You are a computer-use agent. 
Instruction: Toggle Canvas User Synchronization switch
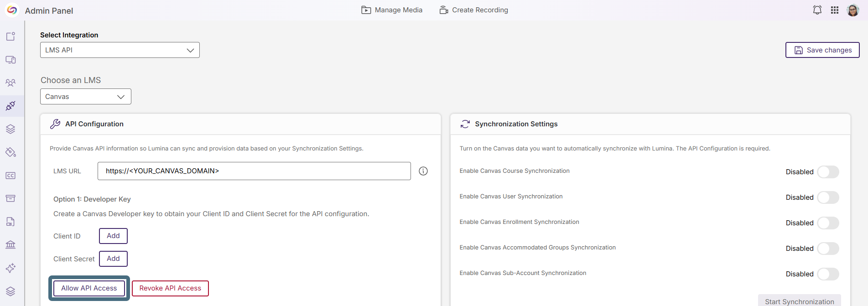pyautogui.click(x=828, y=197)
